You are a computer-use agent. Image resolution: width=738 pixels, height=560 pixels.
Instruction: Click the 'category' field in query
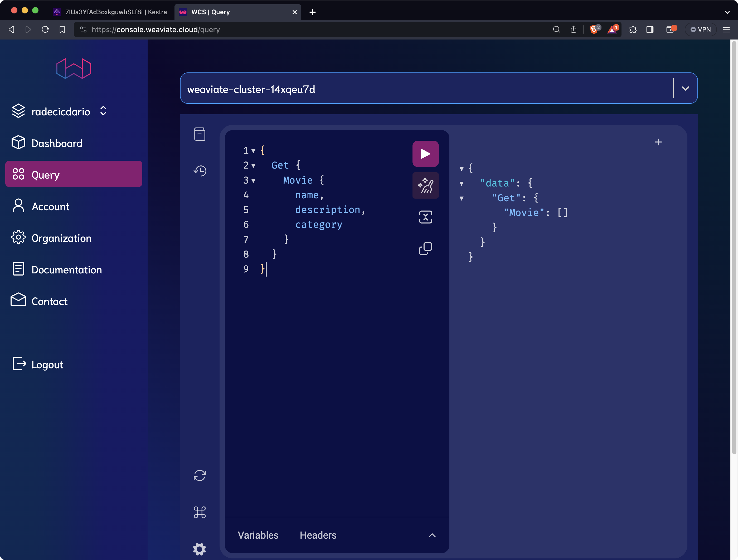pos(319,225)
